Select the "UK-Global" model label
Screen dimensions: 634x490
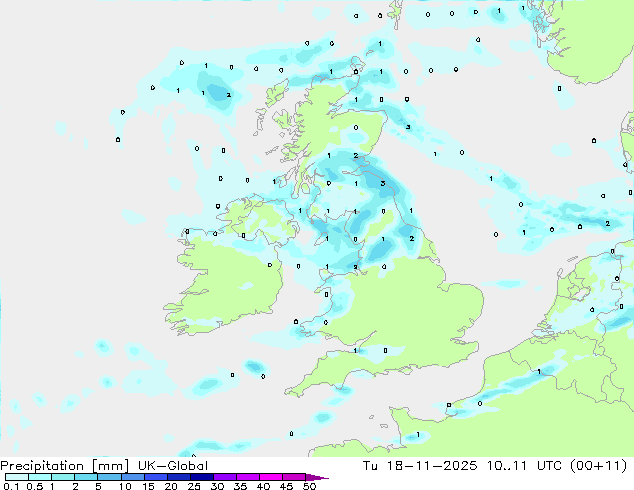click(173, 466)
